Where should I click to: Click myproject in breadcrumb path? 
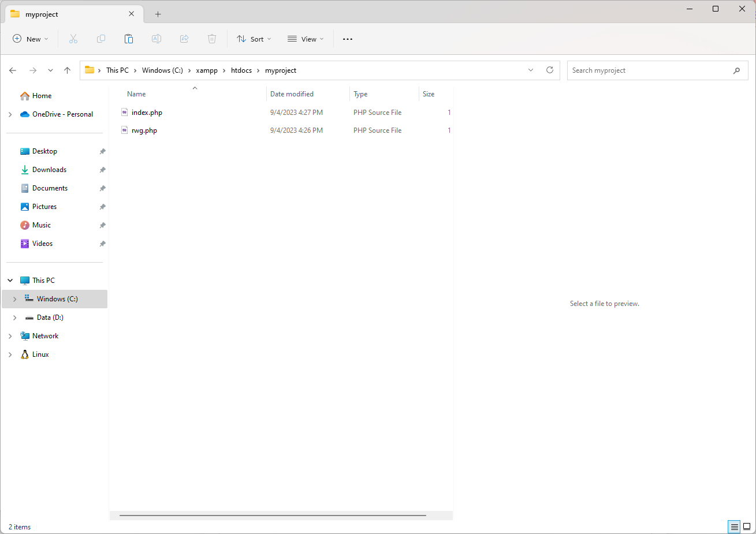click(x=281, y=70)
